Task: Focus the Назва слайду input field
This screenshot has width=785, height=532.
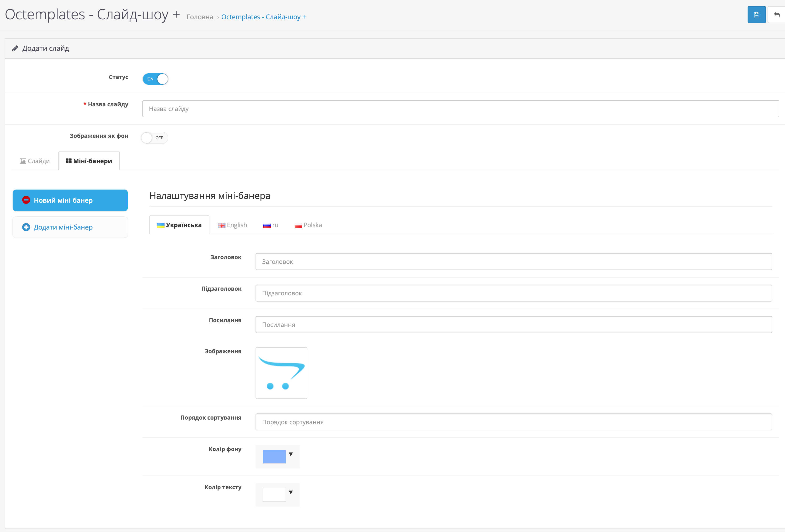Action: point(461,109)
